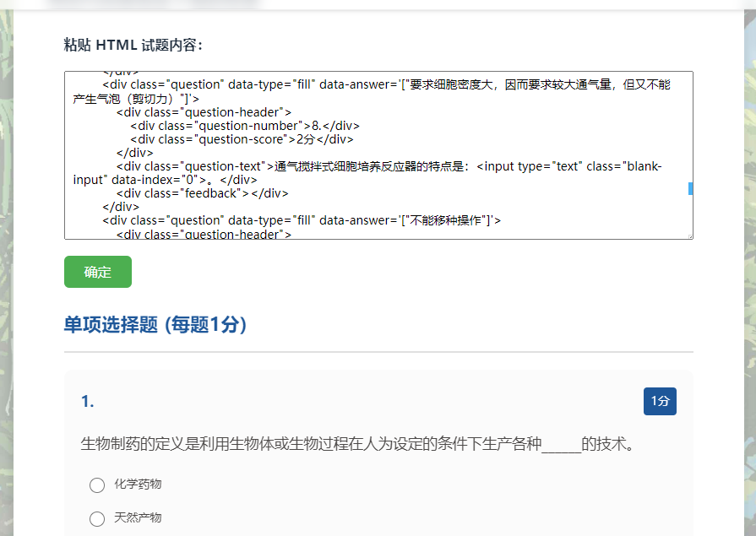This screenshot has width=756, height=536.
Task: Choose the 天然产物 radio option
Action: click(x=97, y=518)
